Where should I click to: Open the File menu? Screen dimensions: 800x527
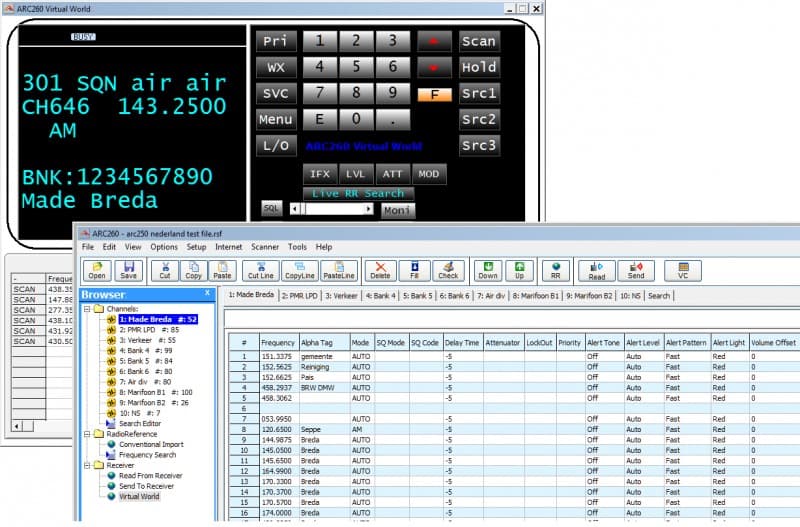click(x=88, y=247)
